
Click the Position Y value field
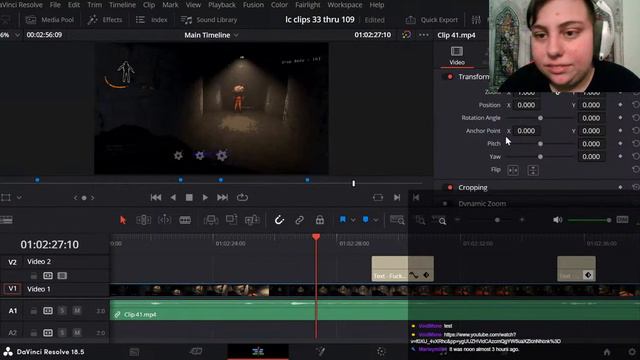[591, 105]
